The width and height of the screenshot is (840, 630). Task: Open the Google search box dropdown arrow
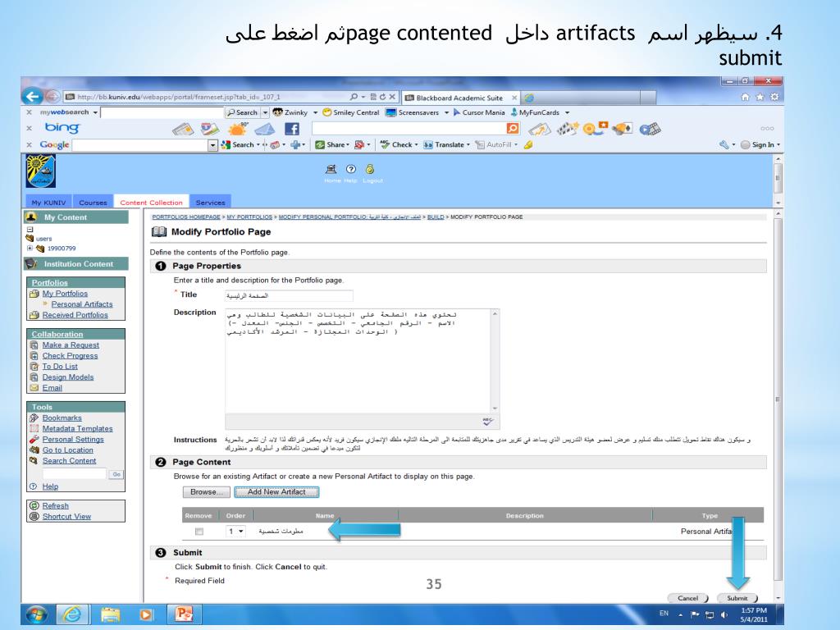pyautogui.click(x=212, y=145)
